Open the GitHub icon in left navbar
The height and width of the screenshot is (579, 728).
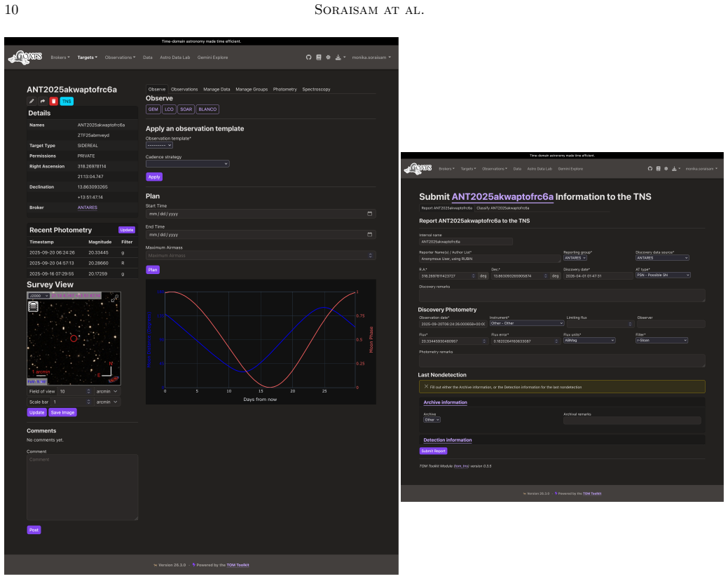tap(309, 57)
